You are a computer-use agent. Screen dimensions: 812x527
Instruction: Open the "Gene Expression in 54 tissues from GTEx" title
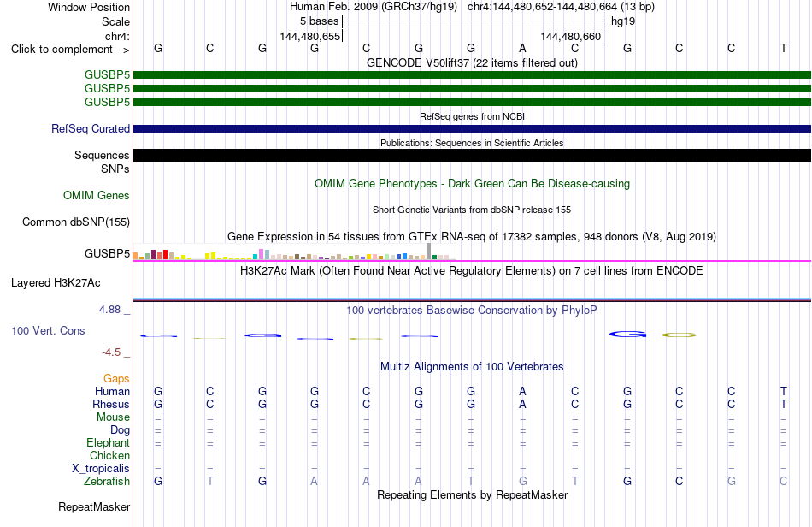click(472, 237)
